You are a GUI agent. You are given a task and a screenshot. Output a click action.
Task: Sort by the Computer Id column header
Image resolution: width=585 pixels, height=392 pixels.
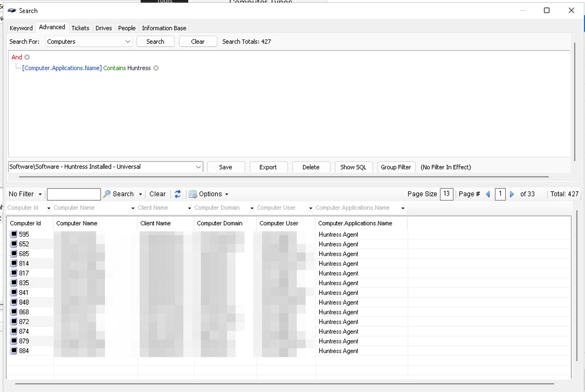30,223
